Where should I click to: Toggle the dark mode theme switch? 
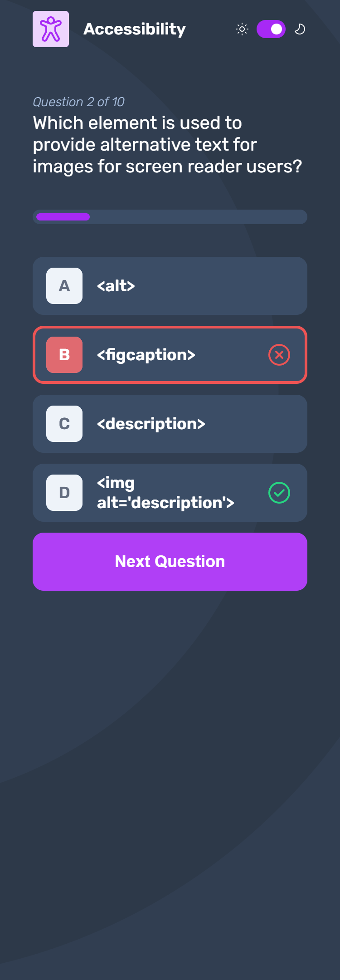coord(271,29)
